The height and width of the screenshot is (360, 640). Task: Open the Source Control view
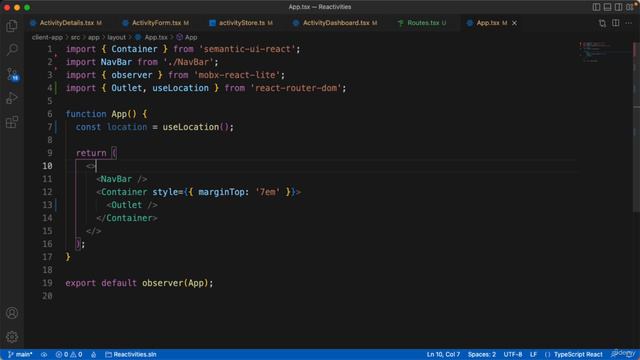12,74
